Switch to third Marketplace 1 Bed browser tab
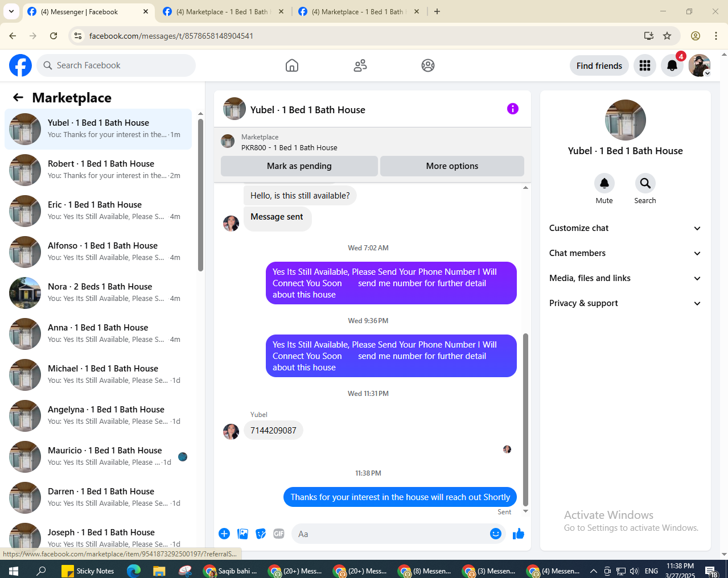The height and width of the screenshot is (578, 728). coord(359,11)
